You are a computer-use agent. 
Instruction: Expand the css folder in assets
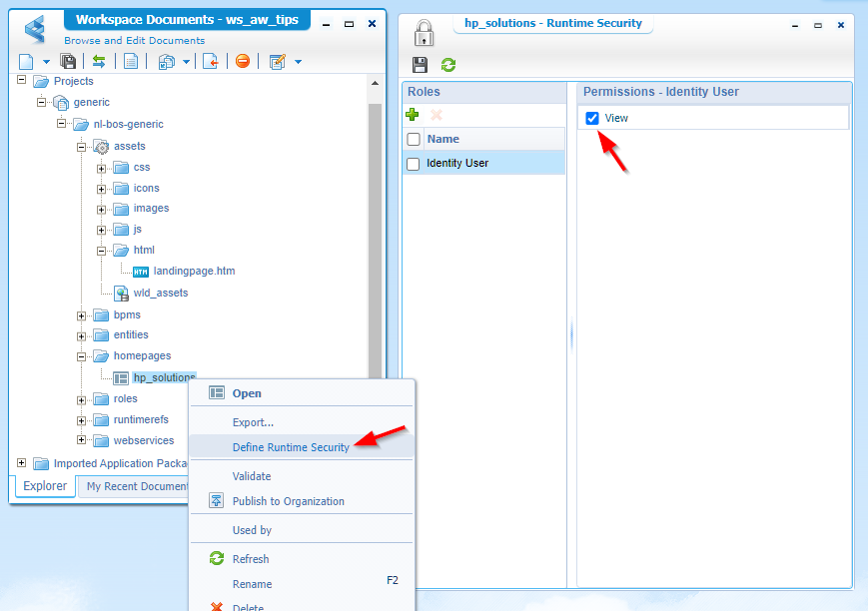coord(102,168)
